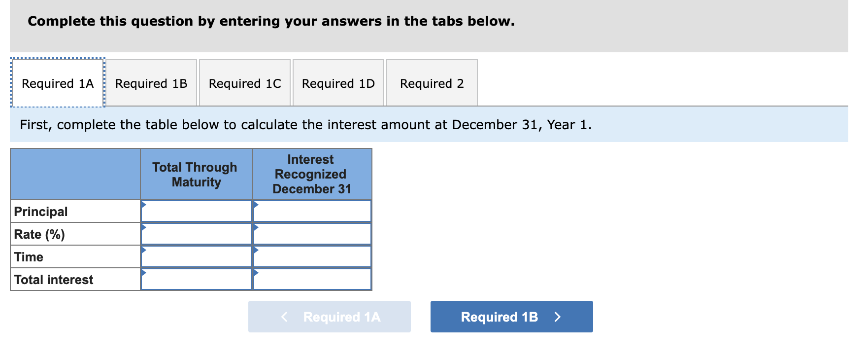Enter the Rate (%) cell for Total Through Maturity

[197, 233]
